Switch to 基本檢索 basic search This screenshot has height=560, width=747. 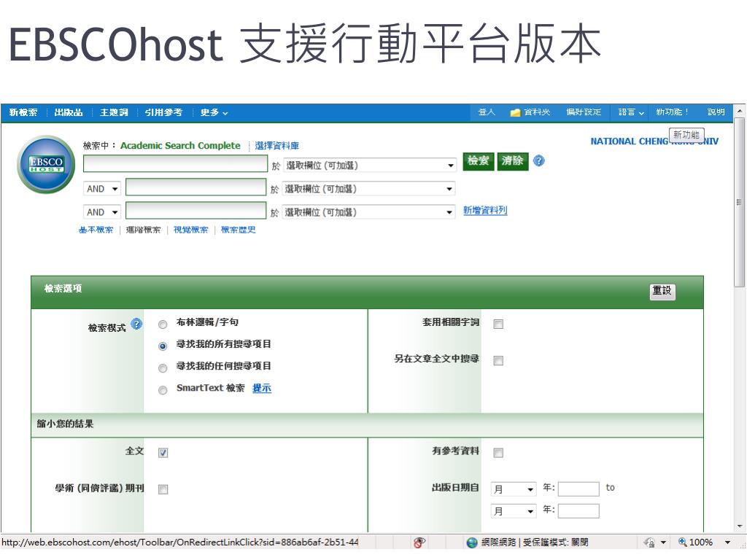[96, 230]
